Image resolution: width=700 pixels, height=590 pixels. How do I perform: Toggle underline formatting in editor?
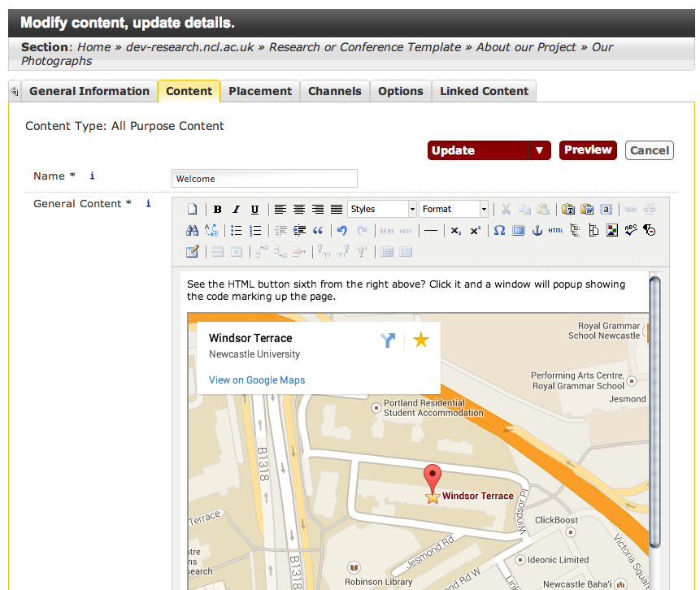[x=254, y=210]
